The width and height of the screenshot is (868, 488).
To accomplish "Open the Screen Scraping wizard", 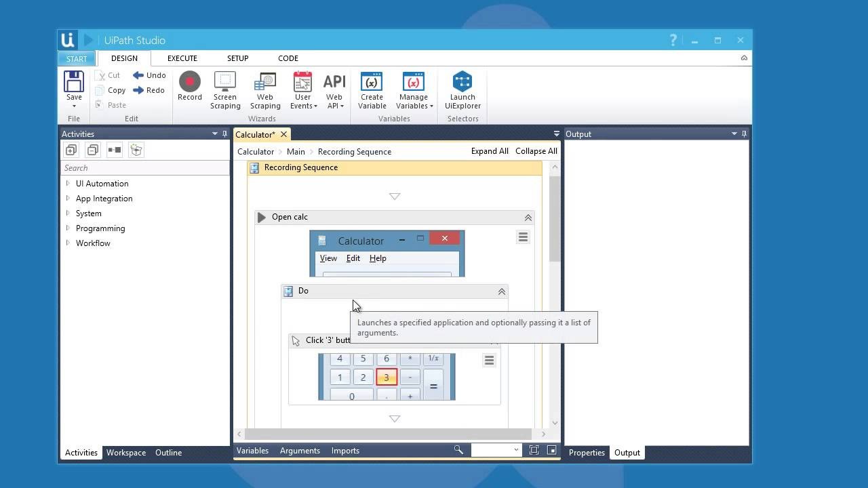I will click(x=225, y=88).
